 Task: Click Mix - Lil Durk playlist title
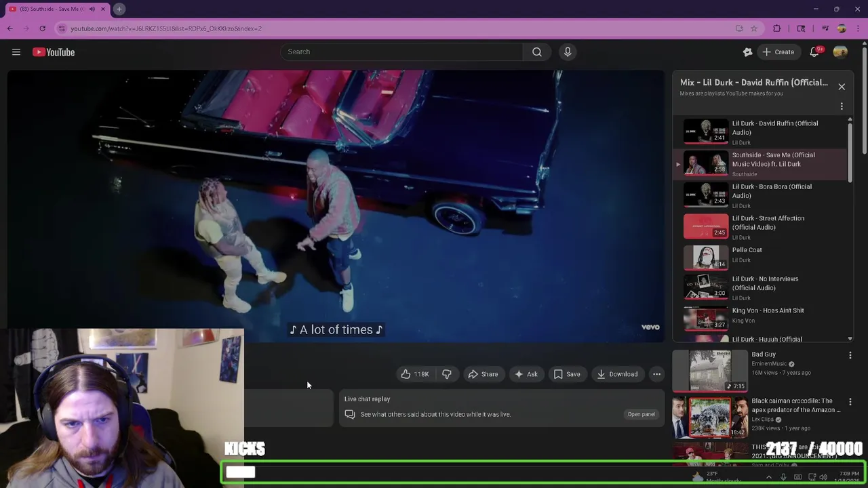[x=753, y=83]
